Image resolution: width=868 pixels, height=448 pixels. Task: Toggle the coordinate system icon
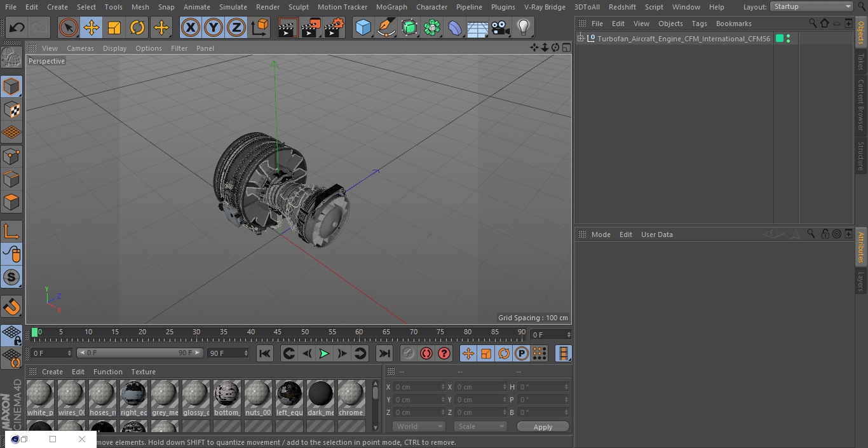[260, 27]
